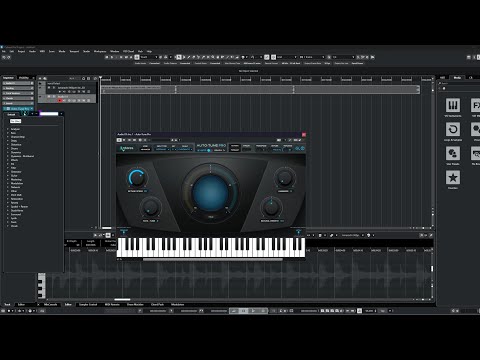
Task: Click the Retune Speed knob
Action: (x=137, y=178)
